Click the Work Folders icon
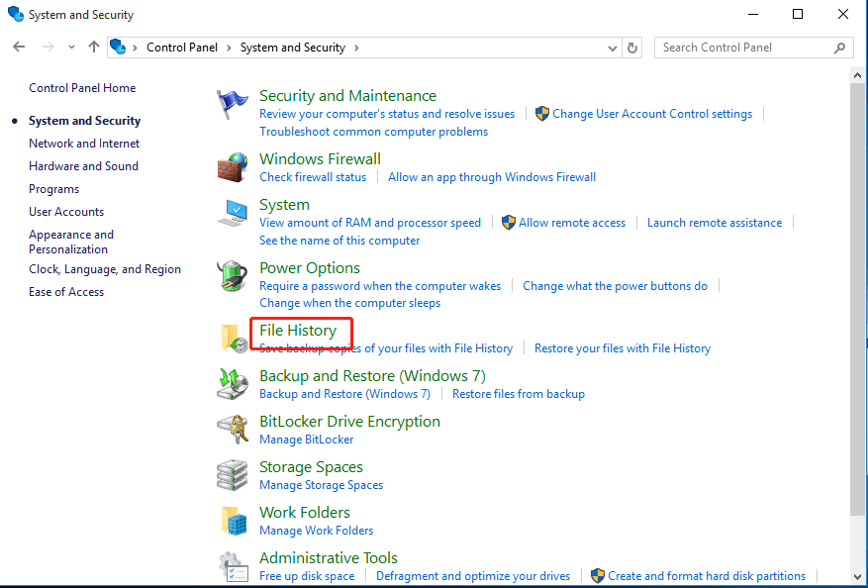 [234, 521]
